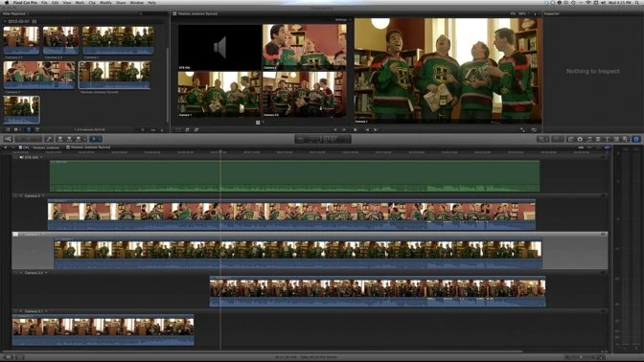
Task: Toggle viewer full screen icon
Action: [522, 129]
